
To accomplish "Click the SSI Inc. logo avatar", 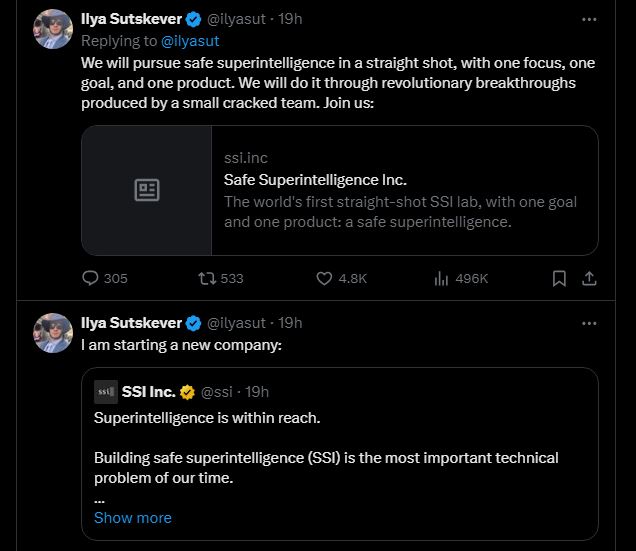I will (105, 391).
